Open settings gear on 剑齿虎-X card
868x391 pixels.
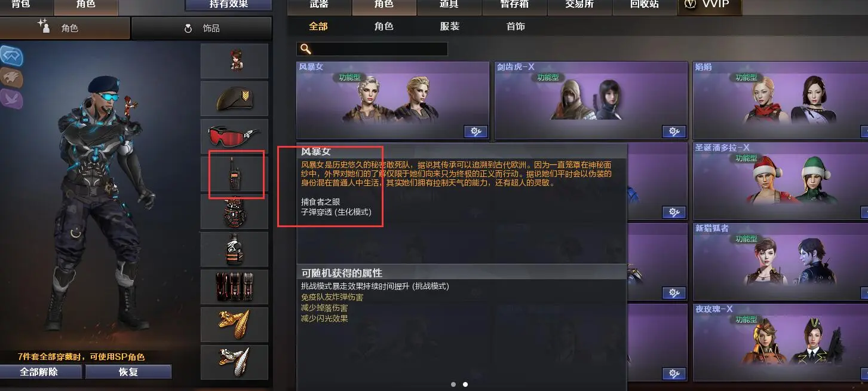(674, 132)
